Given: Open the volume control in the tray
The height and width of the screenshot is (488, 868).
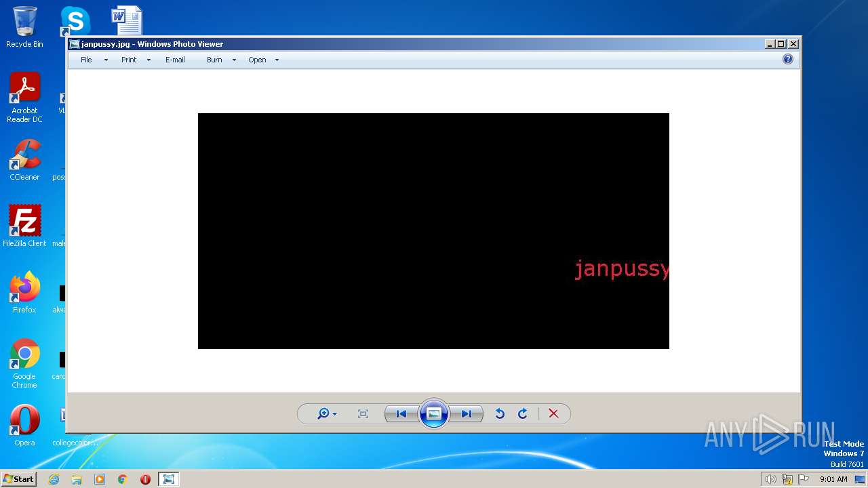Looking at the screenshot, I should [x=770, y=479].
